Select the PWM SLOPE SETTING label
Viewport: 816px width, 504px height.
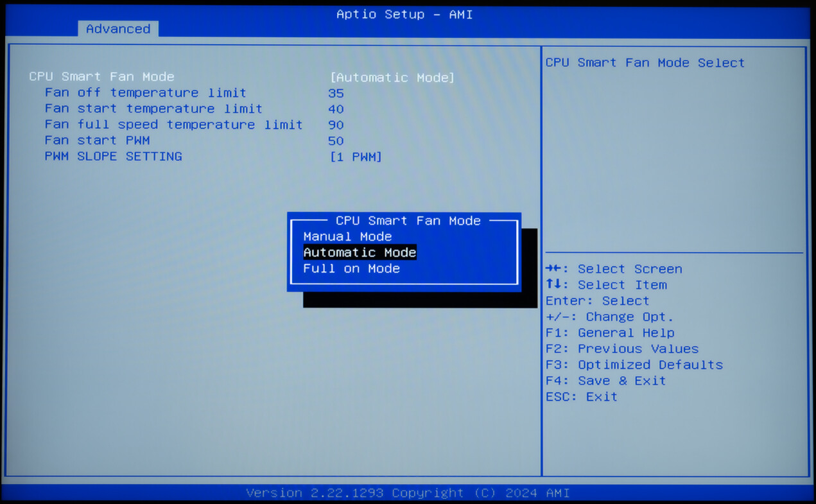click(x=113, y=157)
